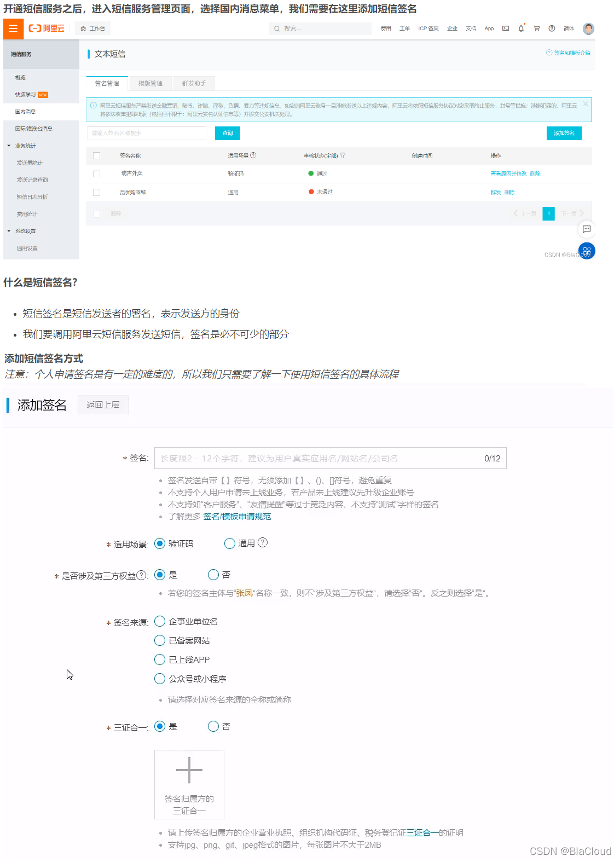The width and height of the screenshot is (614, 868).
Task: Dismiss the blue warning notice banner
Action: click(586, 104)
